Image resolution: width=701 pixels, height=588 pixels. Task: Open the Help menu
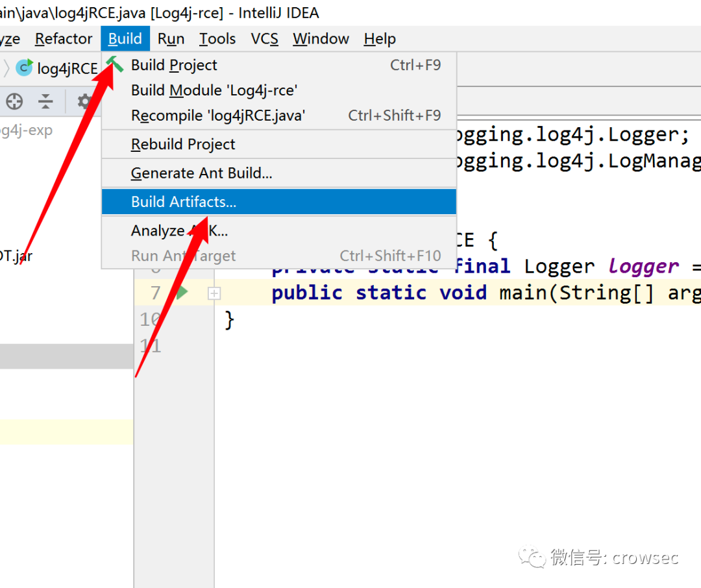(380, 39)
